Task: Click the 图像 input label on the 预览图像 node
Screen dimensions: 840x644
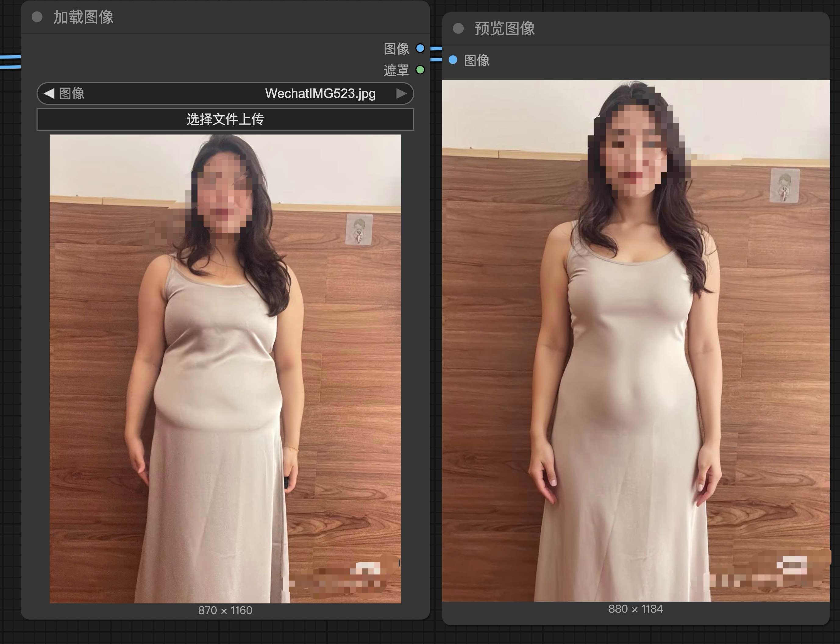Action: 476,60
